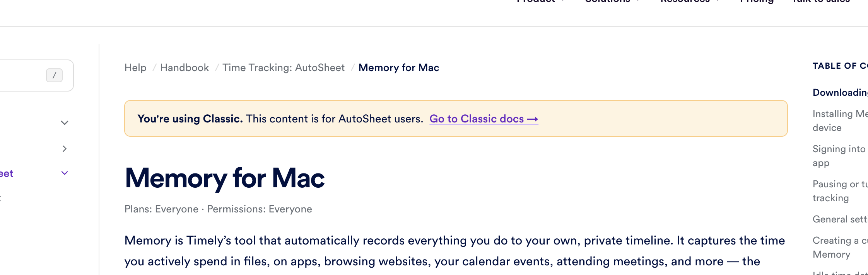Viewport: 868px width, 275px height.
Task: Go to General settings in table of contents
Action: coord(840,219)
